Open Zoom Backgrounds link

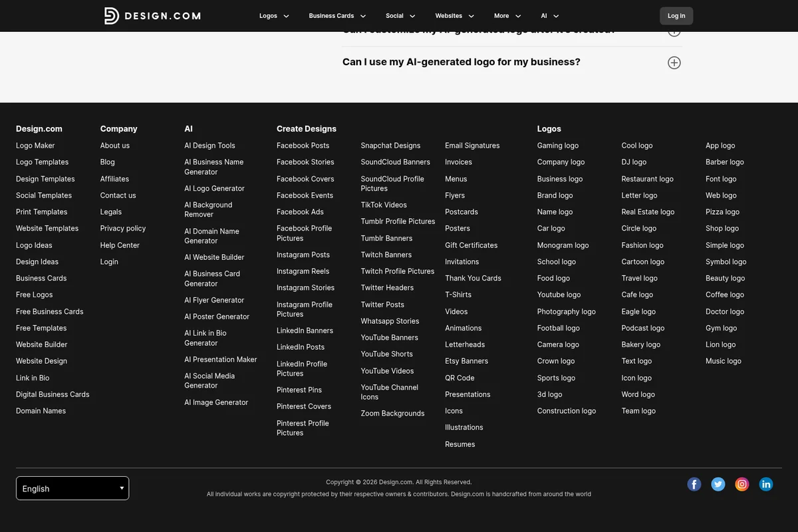coord(392,414)
